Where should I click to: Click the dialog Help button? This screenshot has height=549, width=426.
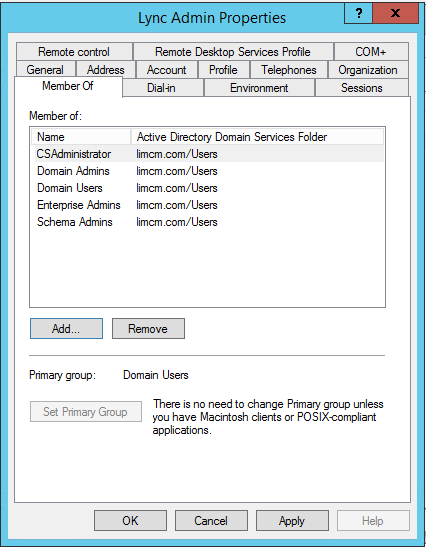click(x=373, y=521)
